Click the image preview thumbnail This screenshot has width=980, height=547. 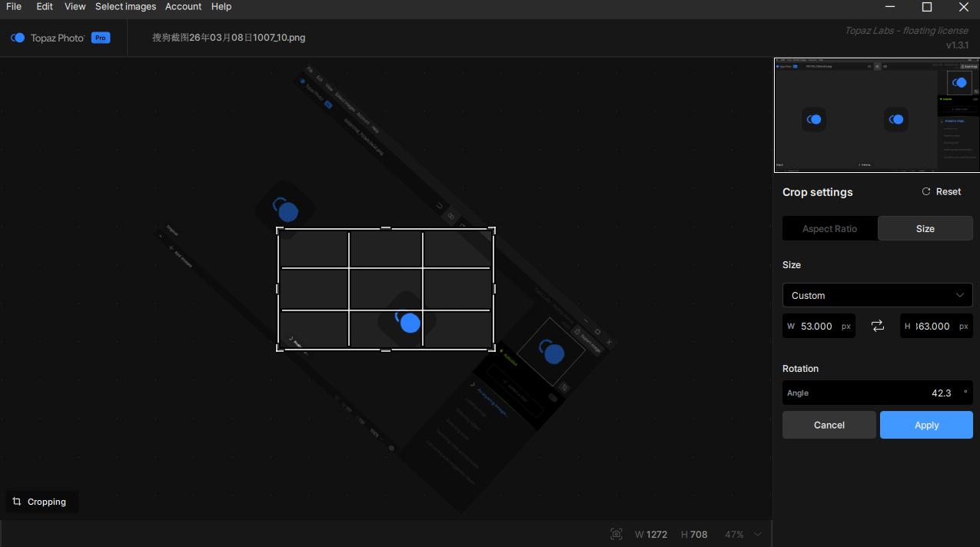tap(876, 115)
